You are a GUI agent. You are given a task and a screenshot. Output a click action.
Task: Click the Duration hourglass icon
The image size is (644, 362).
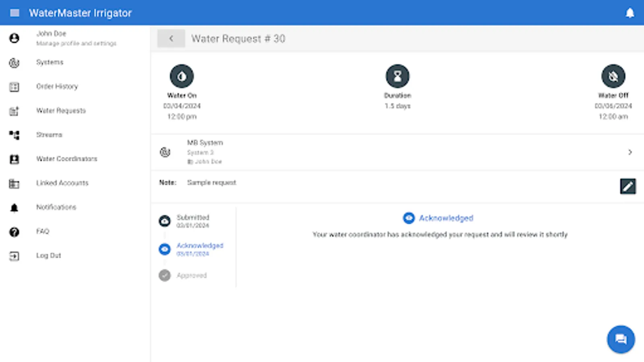398,76
